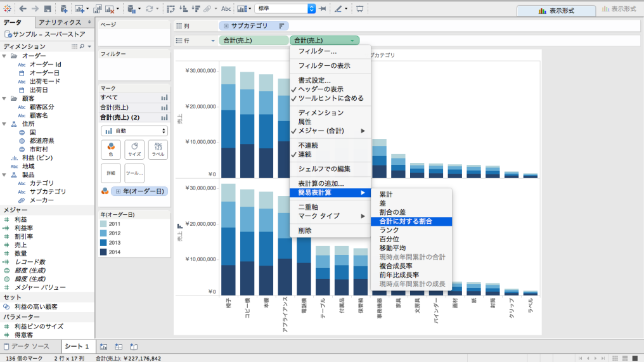Add new worksheet tab icon at bottom
The width and height of the screenshot is (644, 362).
103,347
